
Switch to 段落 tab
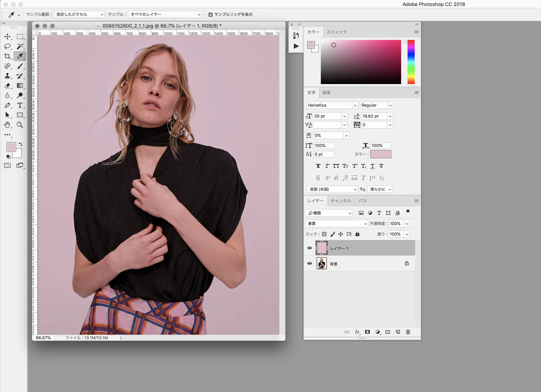pyautogui.click(x=326, y=93)
